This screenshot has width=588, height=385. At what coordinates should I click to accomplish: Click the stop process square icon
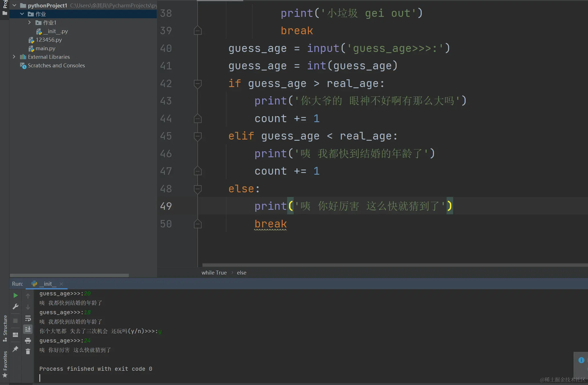tap(15, 321)
